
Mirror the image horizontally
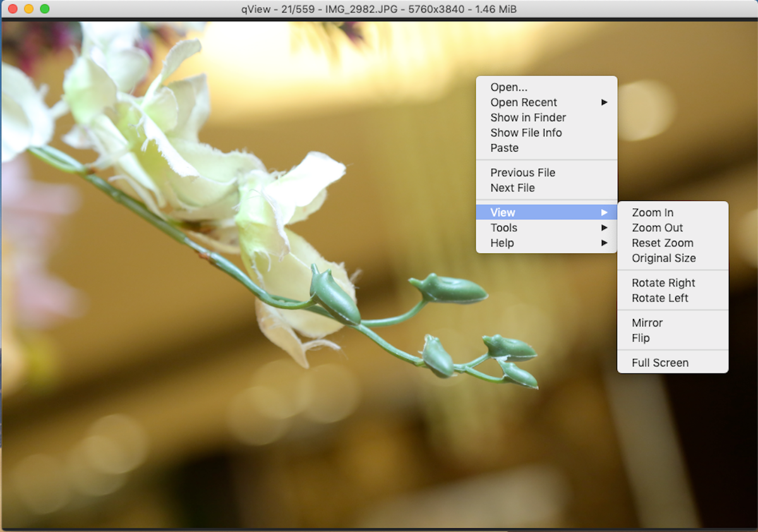click(646, 322)
